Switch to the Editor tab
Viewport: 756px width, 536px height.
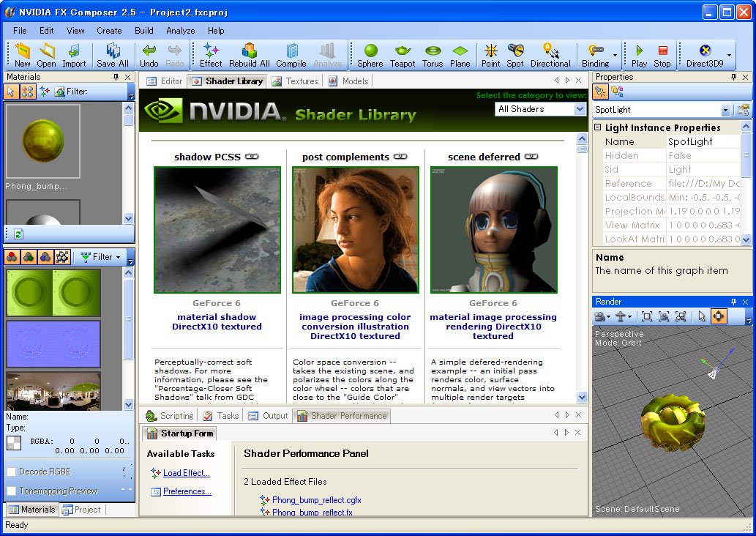165,81
